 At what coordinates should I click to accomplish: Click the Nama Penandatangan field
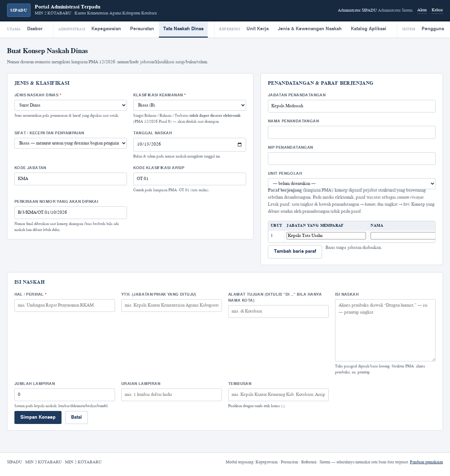coord(352,132)
